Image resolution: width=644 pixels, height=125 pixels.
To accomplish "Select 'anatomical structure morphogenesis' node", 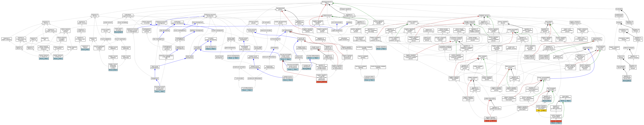I will [161, 23].
